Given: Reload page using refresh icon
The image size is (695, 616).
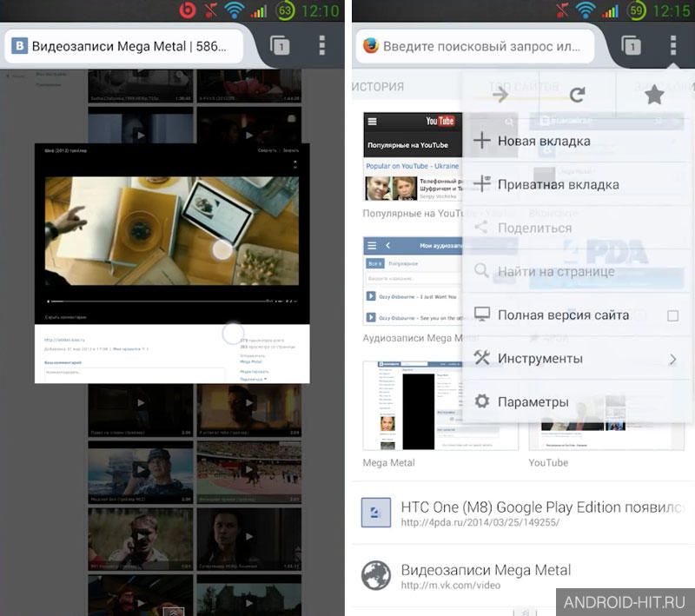Looking at the screenshot, I should (578, 95).
